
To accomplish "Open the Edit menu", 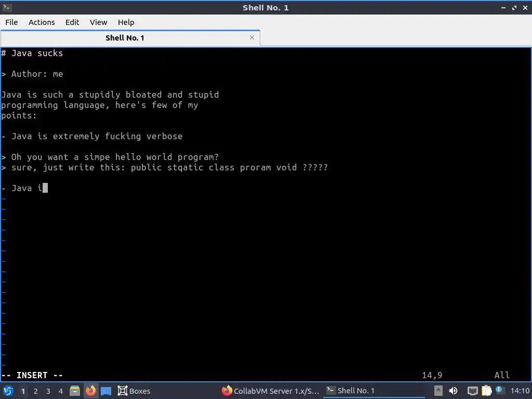I will point(72,22).
